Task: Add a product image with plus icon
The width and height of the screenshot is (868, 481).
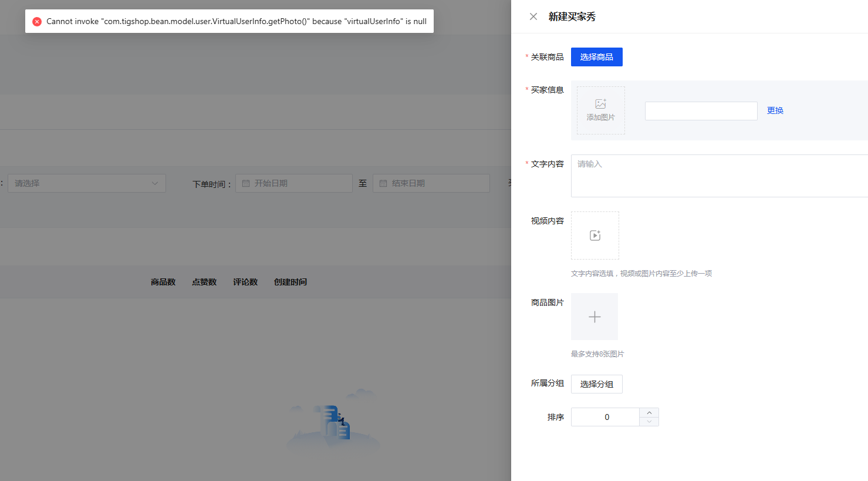Action: click(x=595, y=317)
